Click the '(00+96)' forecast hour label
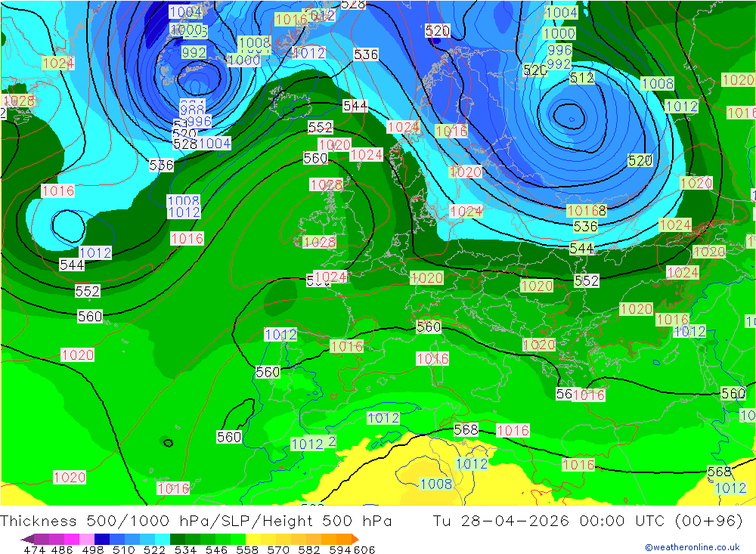The width and height of the screenshot is (756, 554). 709,521
